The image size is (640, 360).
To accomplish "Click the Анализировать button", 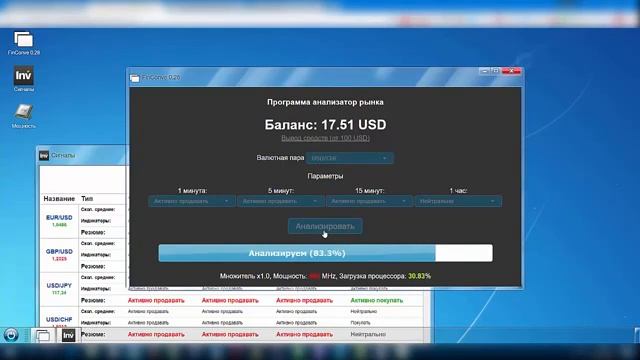I will [x=325, y=226].
